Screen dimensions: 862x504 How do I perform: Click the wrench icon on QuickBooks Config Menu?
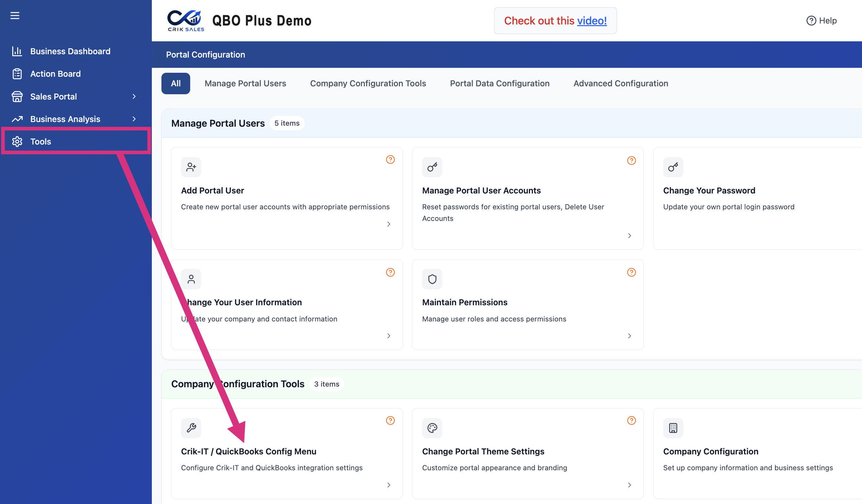[x=191, y=428]
